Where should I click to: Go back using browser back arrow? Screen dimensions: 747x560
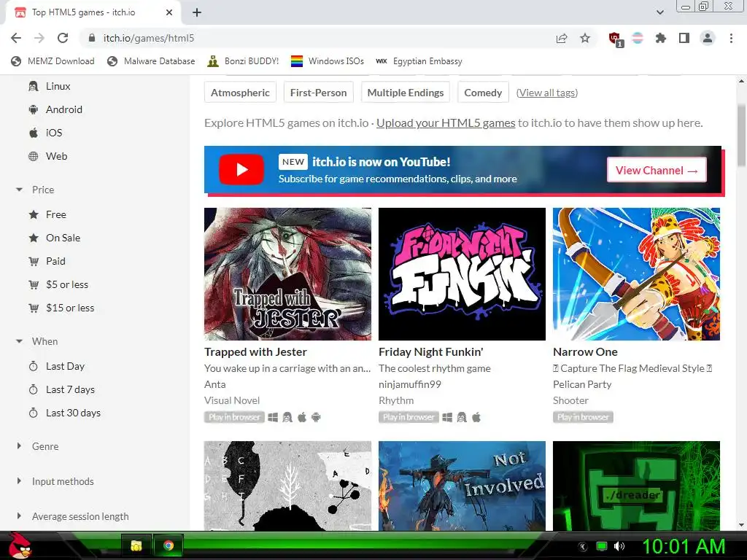click(16, 38)
